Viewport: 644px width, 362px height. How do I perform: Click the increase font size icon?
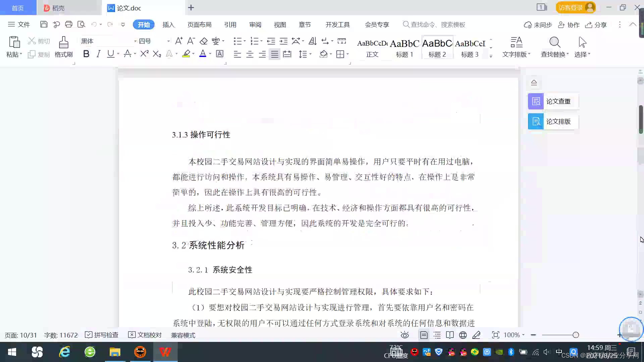pos(179,41)
